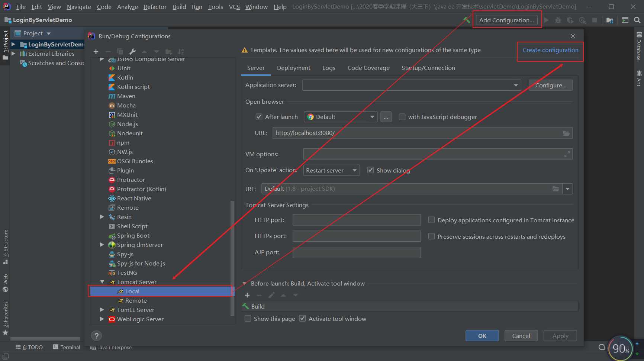
Task: Select the Mocha template
Action: pos(126,105)
